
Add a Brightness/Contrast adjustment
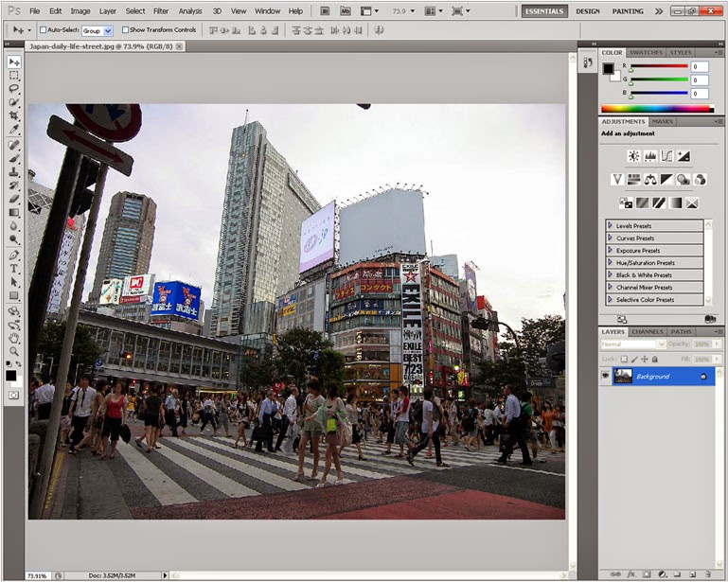point(633,156)
